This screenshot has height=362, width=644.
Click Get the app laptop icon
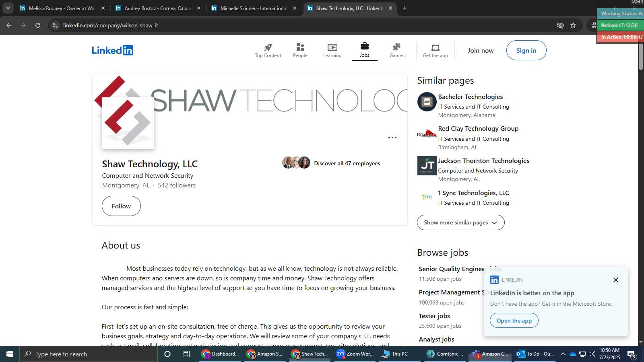(435, 51)
